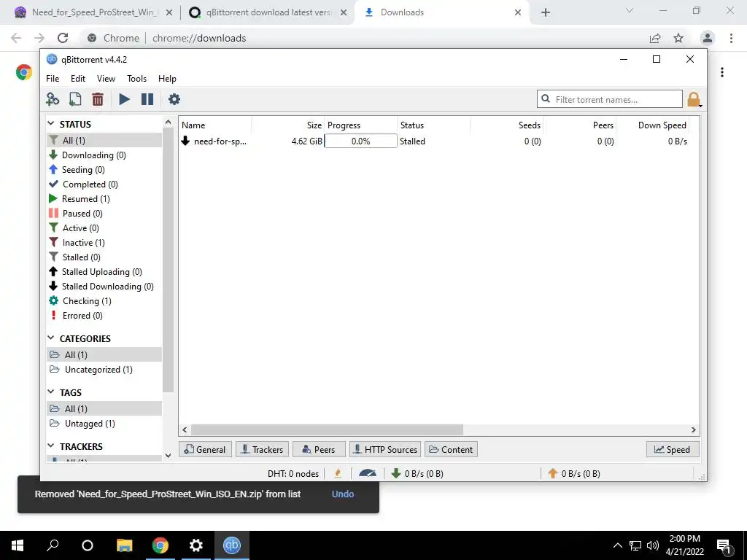Click Add Torrent Link toolbar icon

[x=53, y=99]
